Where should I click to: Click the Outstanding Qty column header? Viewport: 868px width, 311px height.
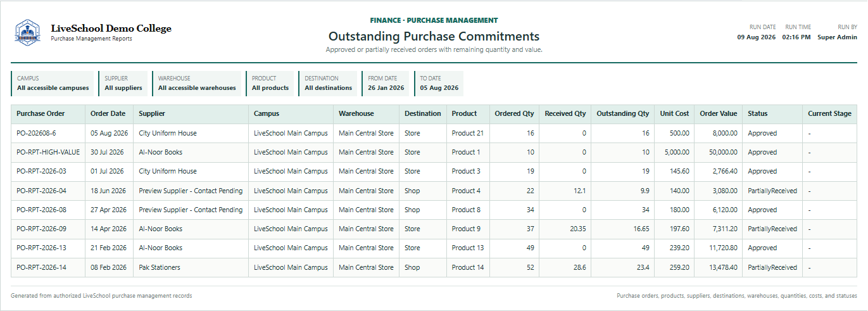pos(623,114)
